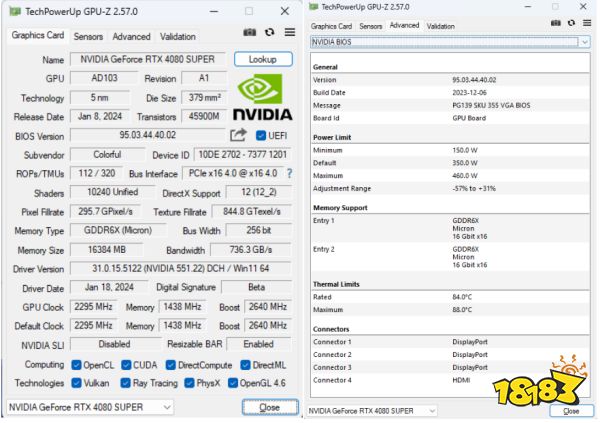
Task: Switch to Validation tab in right window
Action: coord(440,26)
